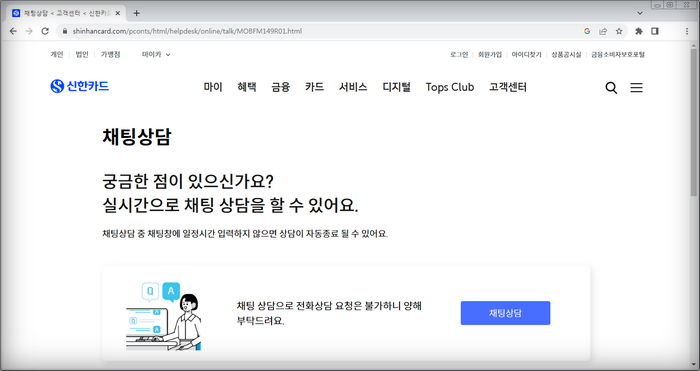The width and height of the screenshot is (700, 371).
Task: Click the 신한카드 logo
Action: click(x=79, y=86)
